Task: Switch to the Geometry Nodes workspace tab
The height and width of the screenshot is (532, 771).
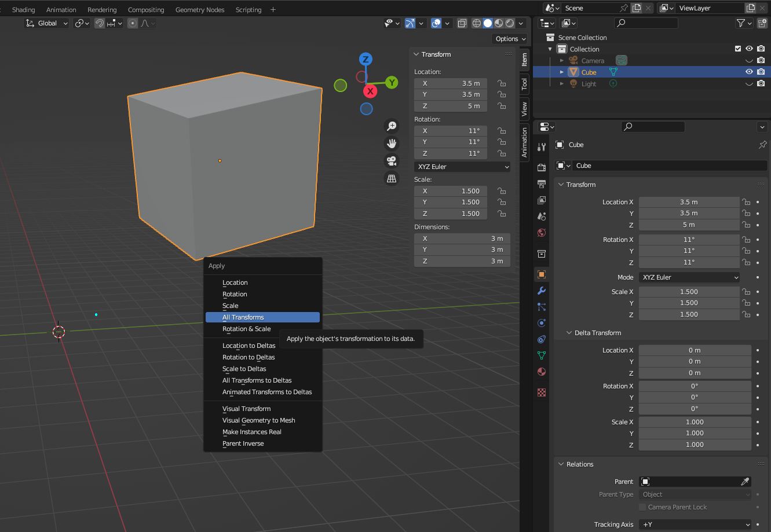Action: (x=199, y=10)
